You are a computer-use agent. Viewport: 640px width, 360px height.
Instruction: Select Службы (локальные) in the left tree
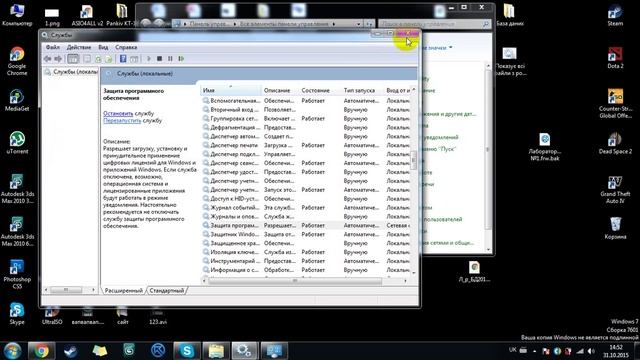(71, 72)
